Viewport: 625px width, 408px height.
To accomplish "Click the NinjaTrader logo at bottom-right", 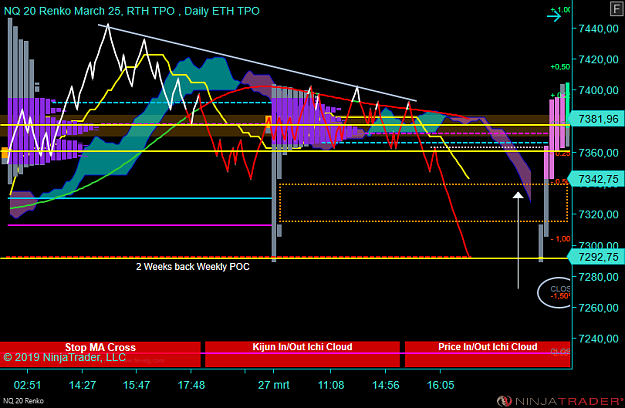I will [x=560, y=401].
